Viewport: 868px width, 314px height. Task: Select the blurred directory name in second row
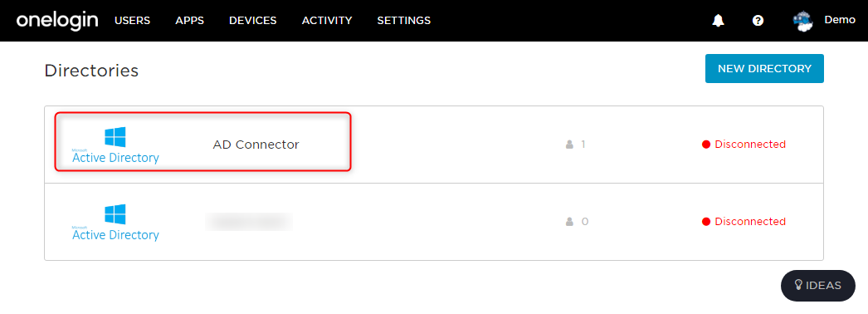249,222
